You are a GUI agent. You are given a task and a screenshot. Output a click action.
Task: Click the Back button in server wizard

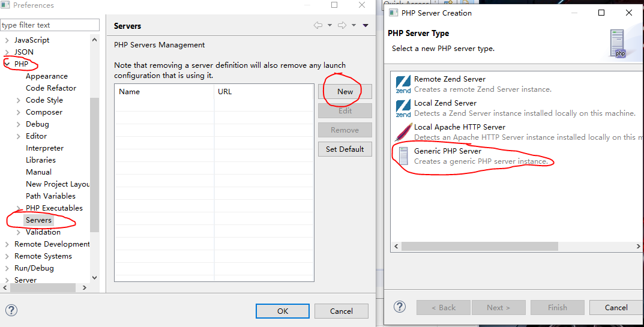(443, 307)
